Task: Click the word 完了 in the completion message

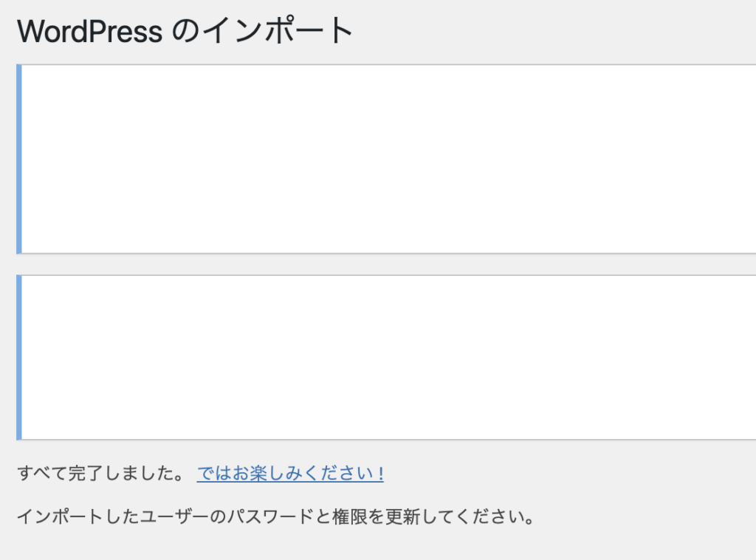Action: 86,474
